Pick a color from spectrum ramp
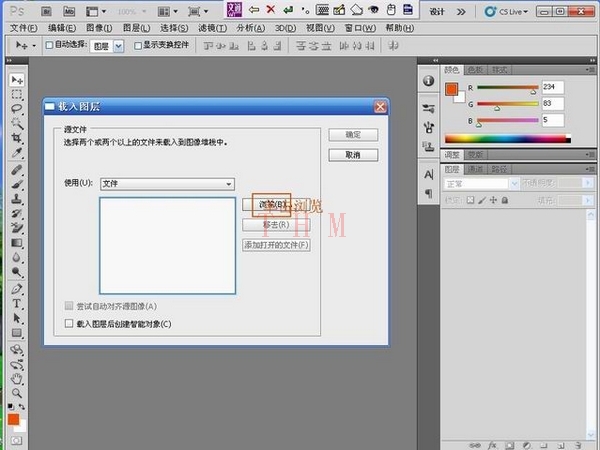600x450 pixels. pyautogui.click(x=508, y=139)
